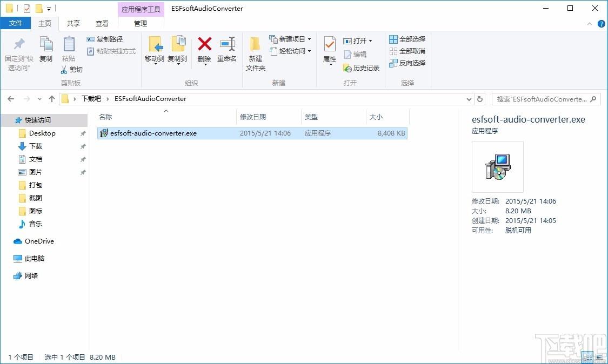Refresh the folder view
The width and height of the screenshot is (608, 364).
tap(480, 99)
